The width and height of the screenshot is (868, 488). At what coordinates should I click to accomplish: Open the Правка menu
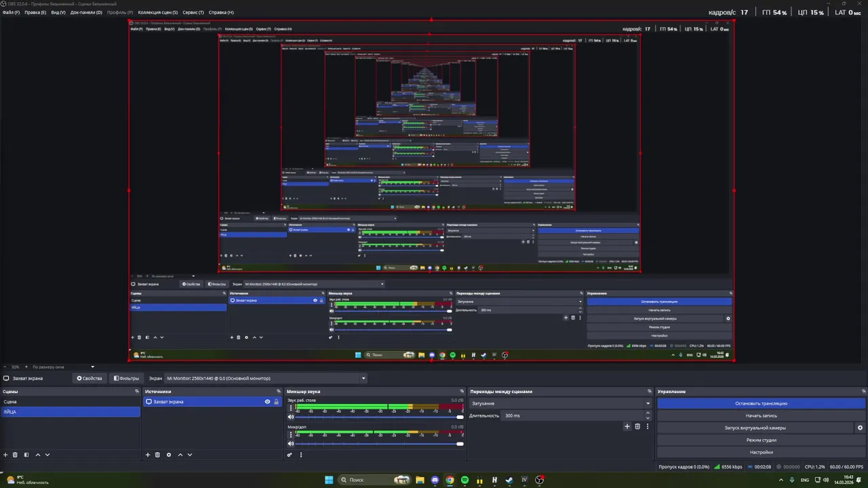35,12
